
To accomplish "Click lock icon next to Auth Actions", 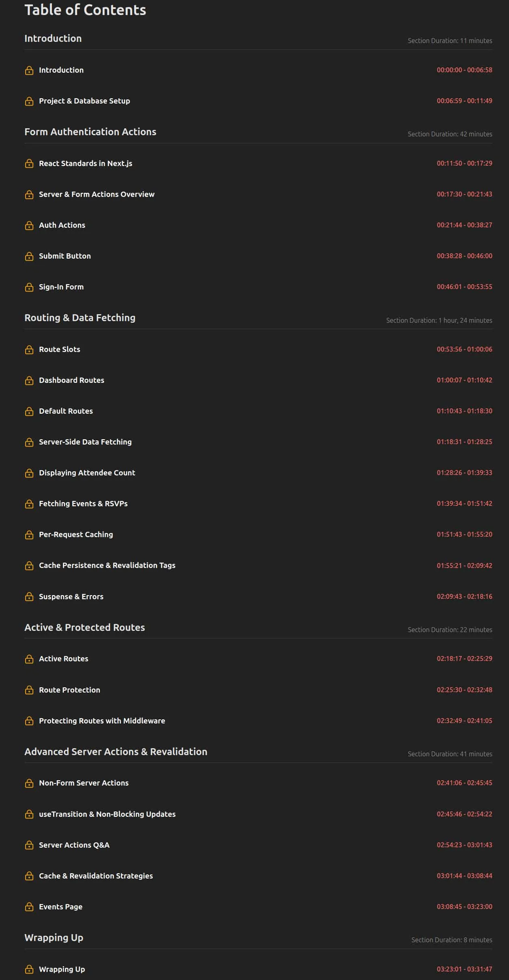I will tap(29, 225).
